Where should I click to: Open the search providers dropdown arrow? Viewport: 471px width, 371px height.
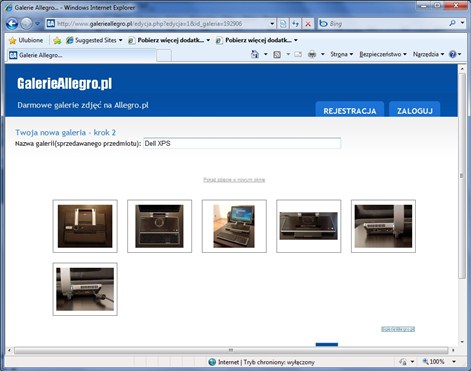(462, 23)
